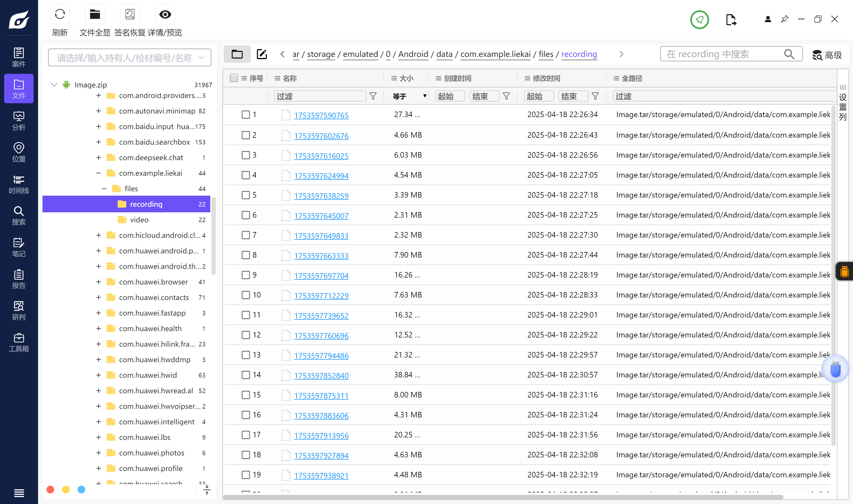
Task: Click the search magnifier icon in search box
Action: click(789, 54)
